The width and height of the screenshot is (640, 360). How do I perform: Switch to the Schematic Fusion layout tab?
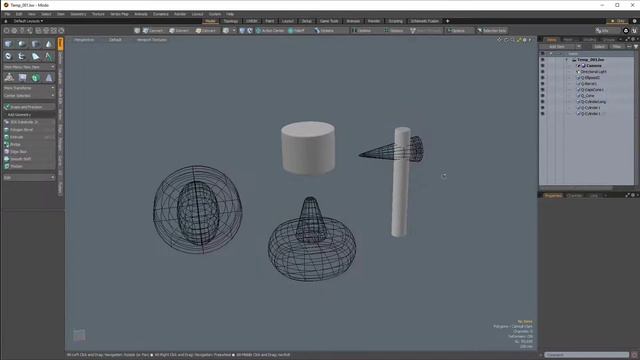click(x=424, y=21)
